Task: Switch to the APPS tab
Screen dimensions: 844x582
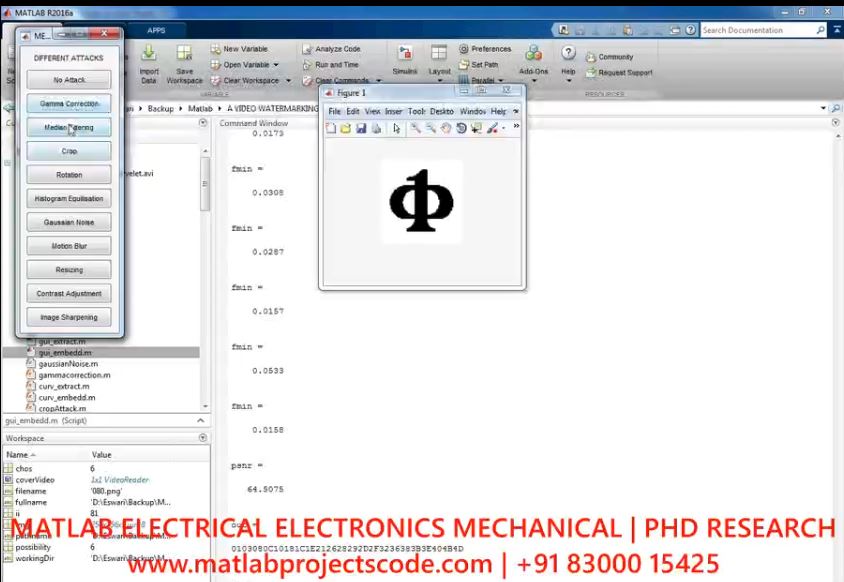Action: tap(156, 31)
